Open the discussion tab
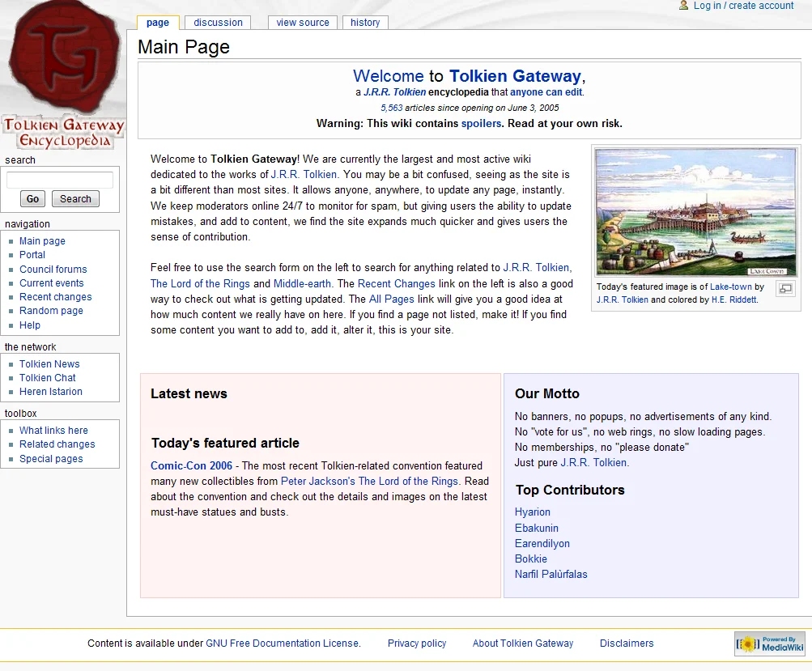The width and height of the screenshot is (812, 671). point(218,23)
